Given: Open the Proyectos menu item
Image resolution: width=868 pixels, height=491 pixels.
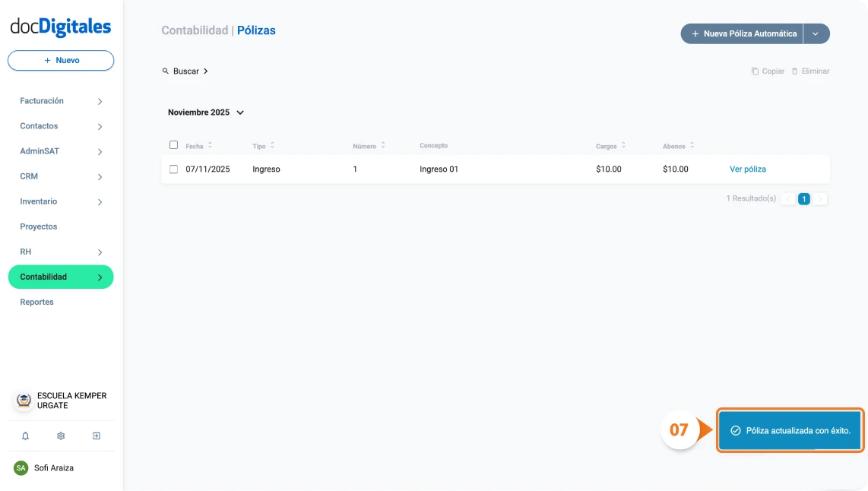Looking at the screenshot, I should coord(39,226).
